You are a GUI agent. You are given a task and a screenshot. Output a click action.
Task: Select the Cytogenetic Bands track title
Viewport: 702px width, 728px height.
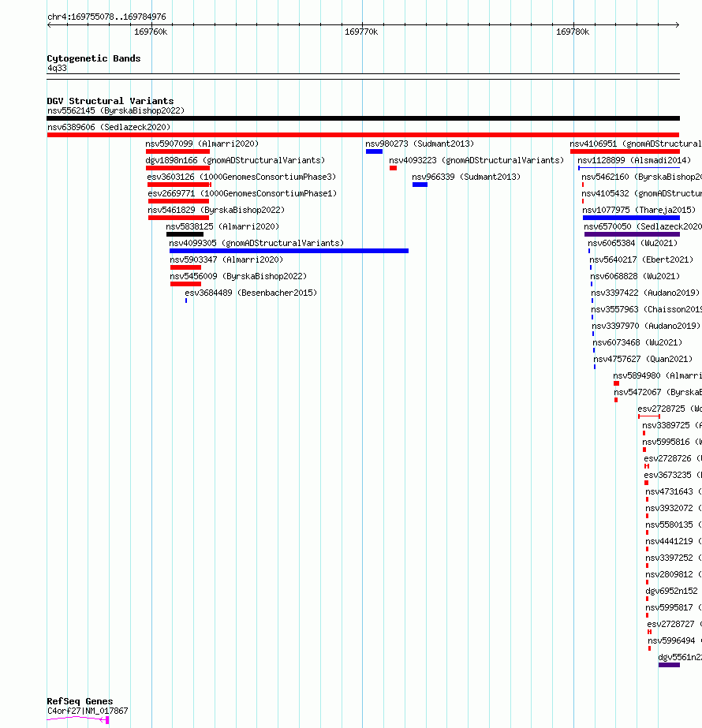pos(93,58)
